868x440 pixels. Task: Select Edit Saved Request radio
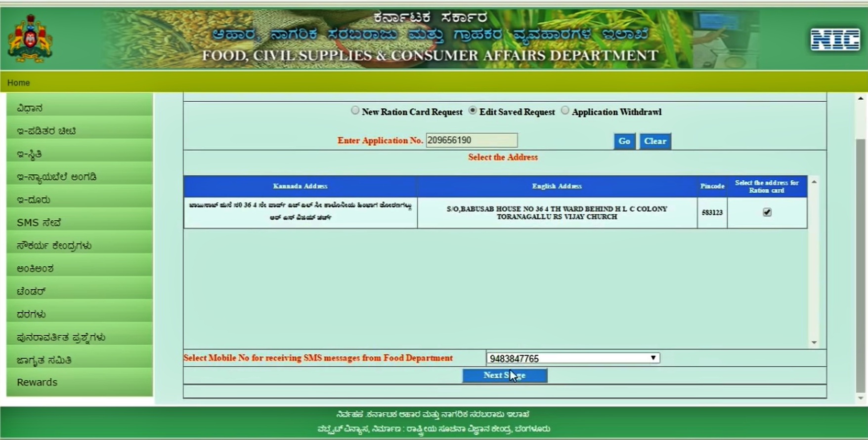click(473, 111)
